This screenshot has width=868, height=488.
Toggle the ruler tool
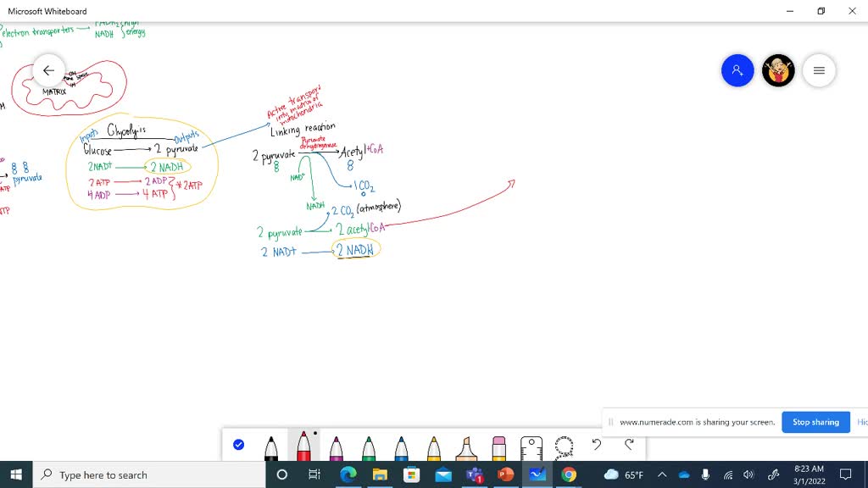pyautogui.click(x=531, y=446)
